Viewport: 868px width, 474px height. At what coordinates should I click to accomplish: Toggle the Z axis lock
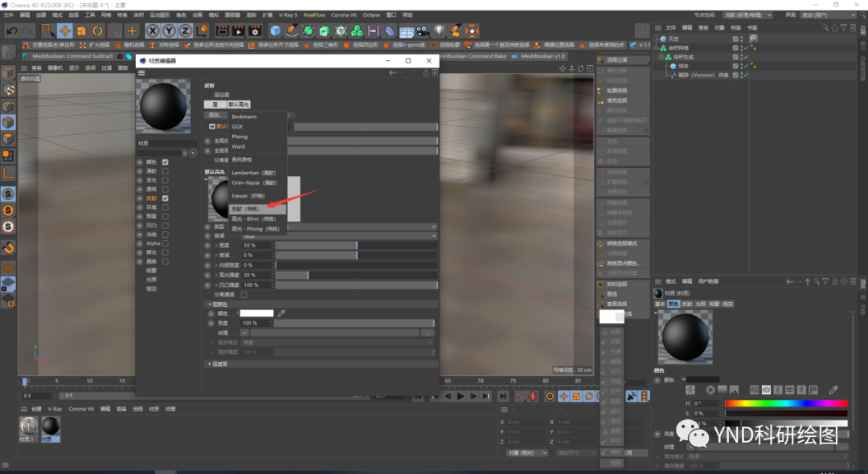[x=185, y=31]
